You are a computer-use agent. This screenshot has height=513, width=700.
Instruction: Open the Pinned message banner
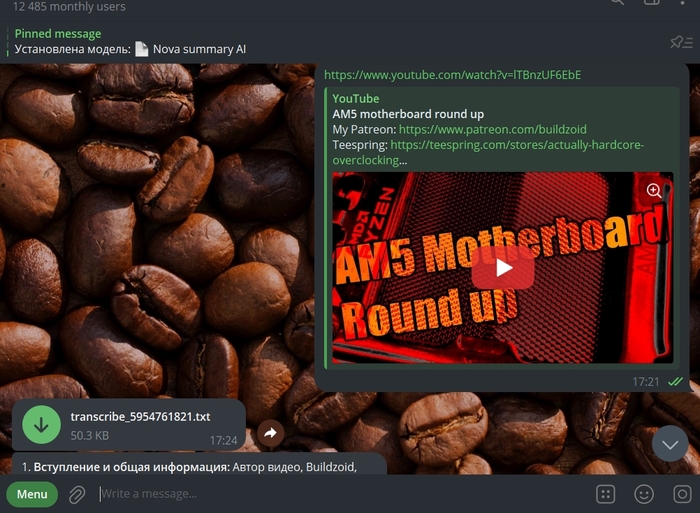tap(129, 42)
